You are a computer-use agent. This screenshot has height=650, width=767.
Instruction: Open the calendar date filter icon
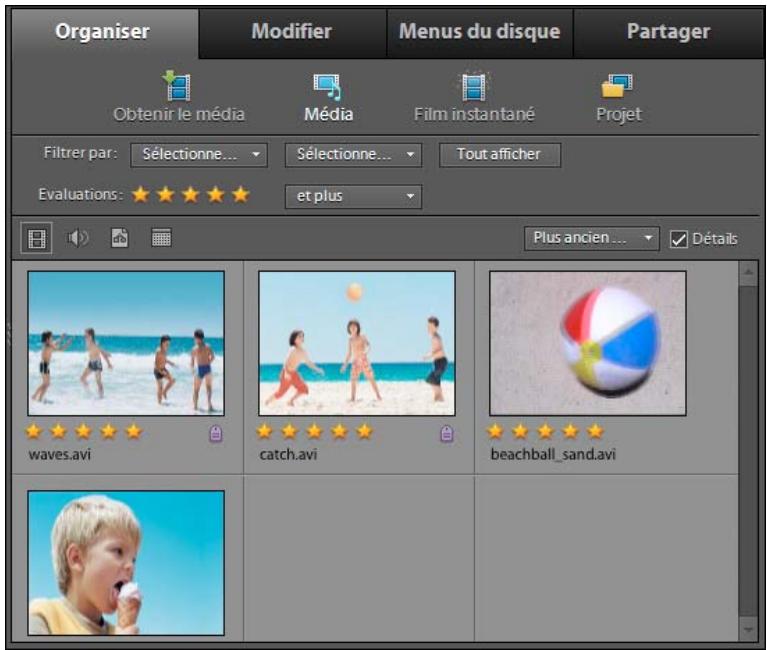tap(161, 238)
